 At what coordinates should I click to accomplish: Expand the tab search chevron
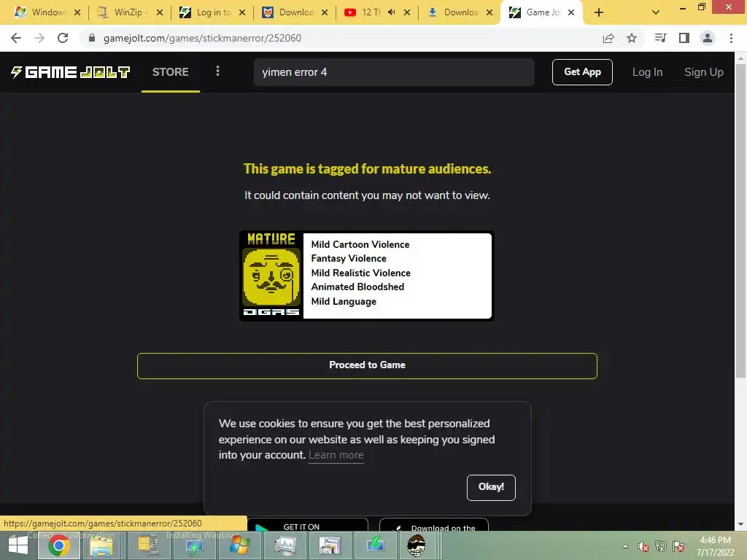[x=656, y=12]
